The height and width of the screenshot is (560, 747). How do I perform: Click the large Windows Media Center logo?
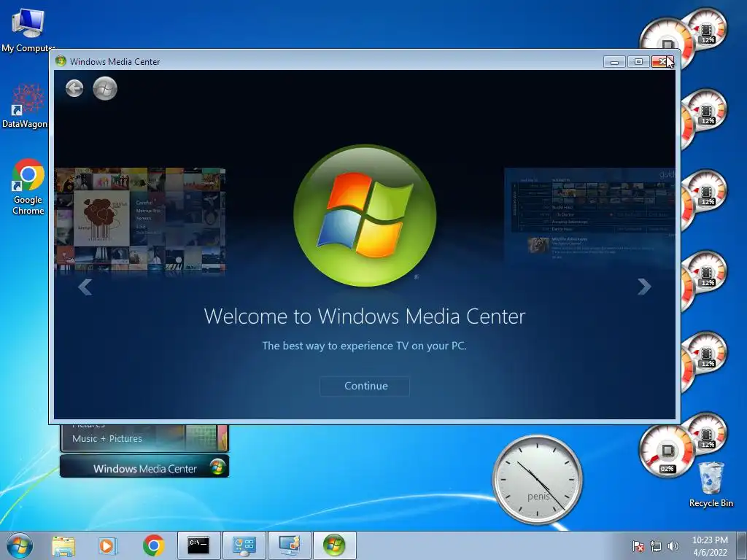[x=365, y=216]
